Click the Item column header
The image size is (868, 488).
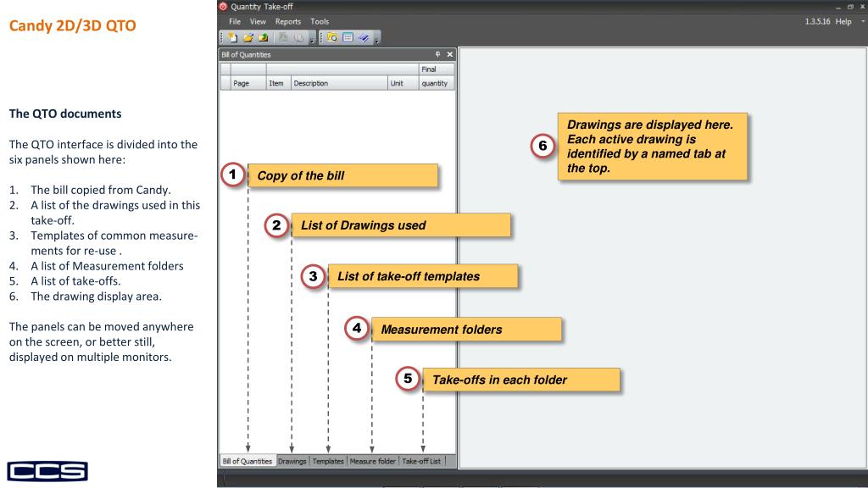[x=278, y=83]
